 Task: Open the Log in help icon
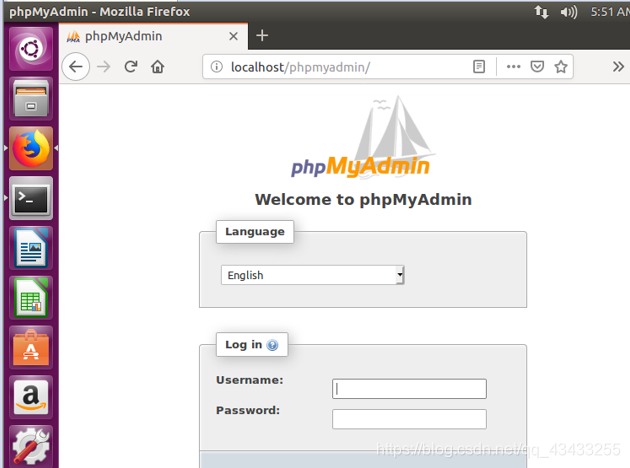(272, 345)
